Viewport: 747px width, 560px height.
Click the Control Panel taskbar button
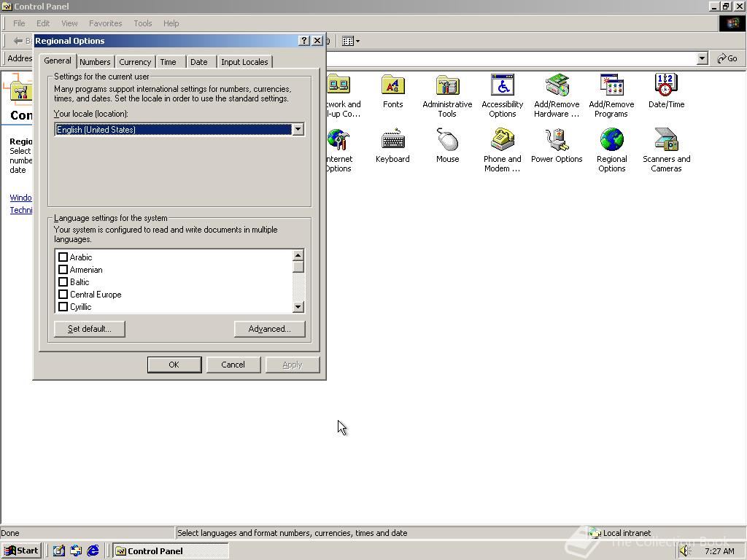click(171, 551)
